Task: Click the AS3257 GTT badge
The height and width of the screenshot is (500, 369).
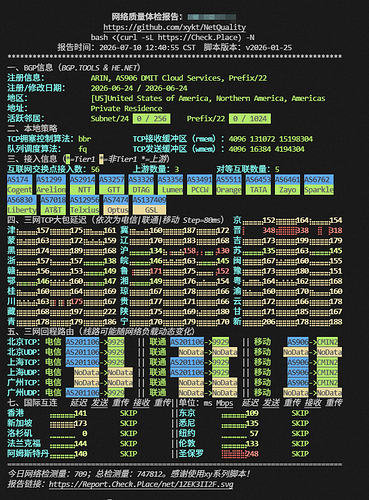Action: coord(112,184)
